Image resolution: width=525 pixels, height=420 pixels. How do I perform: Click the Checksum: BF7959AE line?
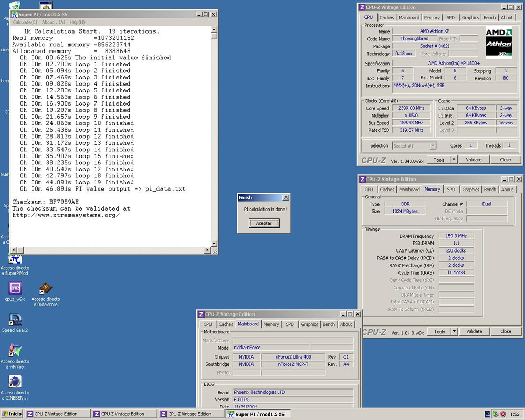[46, 202]
